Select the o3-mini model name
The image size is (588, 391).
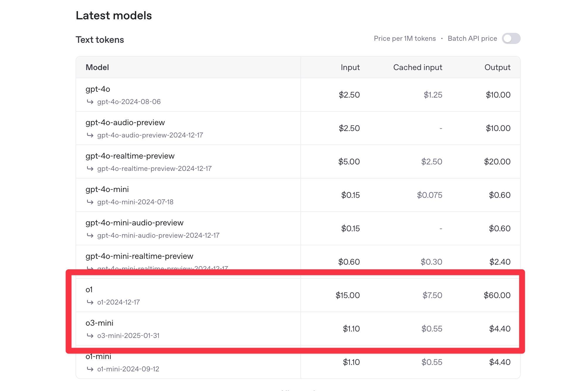click(x=99, y=323)
